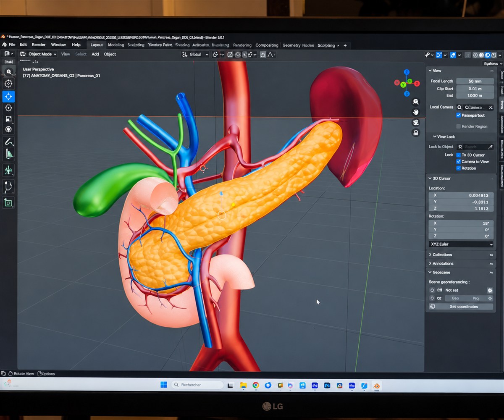Clear the Local Camera field with X icon
This screenshot has width=504, height=420.
tap(491, 108)
